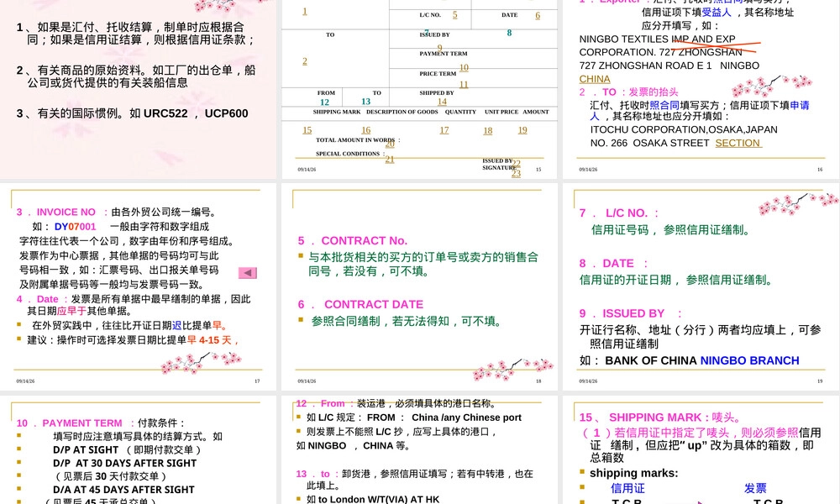
Task: Click the 'shipping marks:' bullet
Action: click(x=633, y=473)
